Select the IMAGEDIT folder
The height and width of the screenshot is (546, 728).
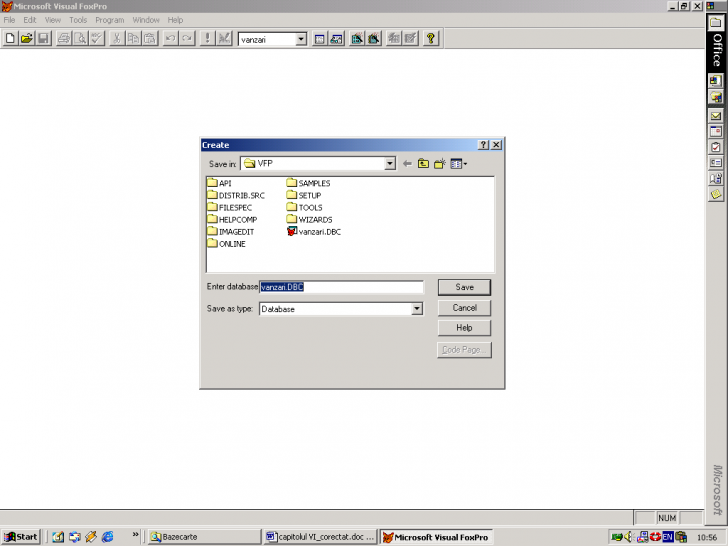[x=231, y=231]
